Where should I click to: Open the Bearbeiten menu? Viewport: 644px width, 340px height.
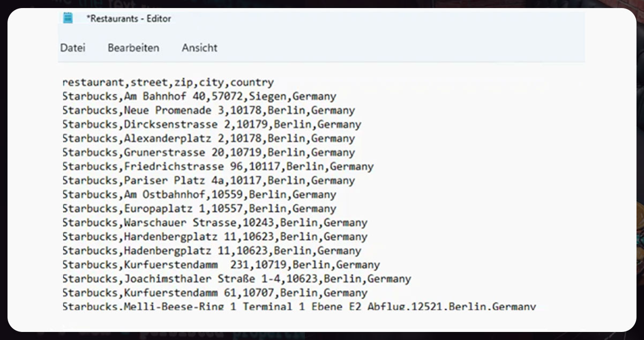[x=133, y=48]
